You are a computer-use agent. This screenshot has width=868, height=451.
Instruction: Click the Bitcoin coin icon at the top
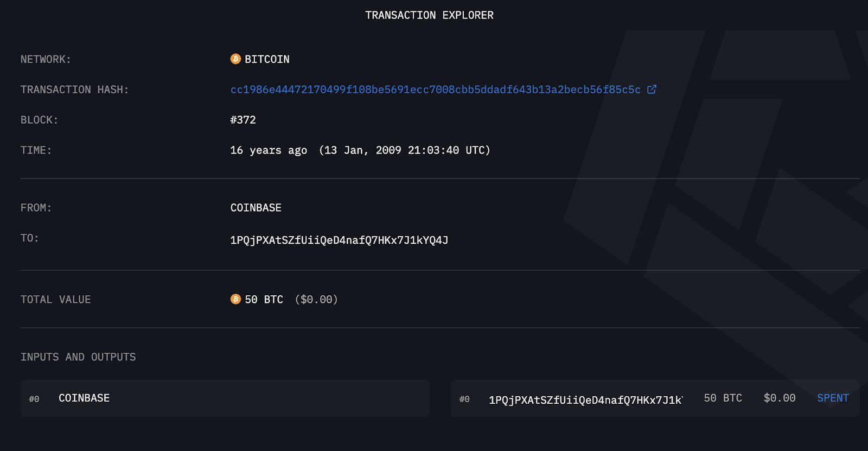[x=235, y=59]
